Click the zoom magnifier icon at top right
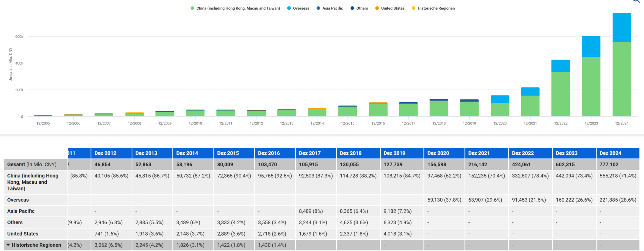This screenshot has height=251, width=644. point(637,1)
